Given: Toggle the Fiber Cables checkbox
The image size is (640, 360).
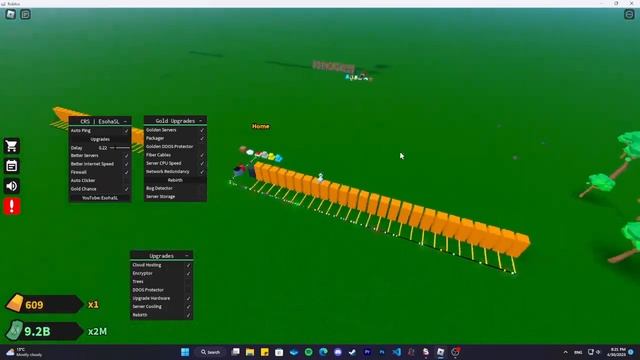Looking at the screenshot, I should coord(202,155).
